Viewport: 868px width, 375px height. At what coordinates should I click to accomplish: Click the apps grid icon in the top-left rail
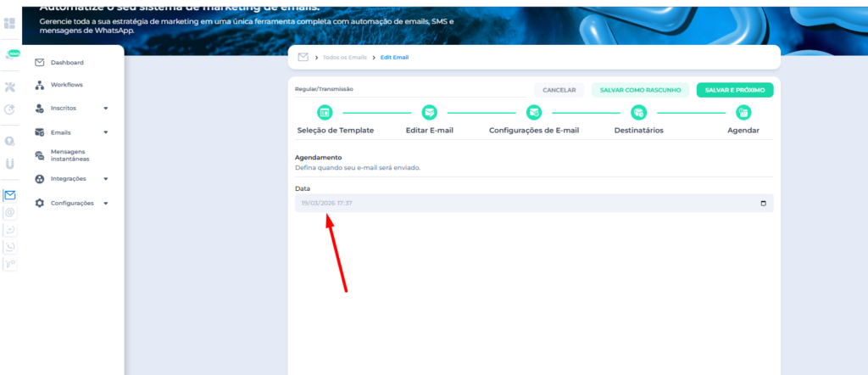9,23
